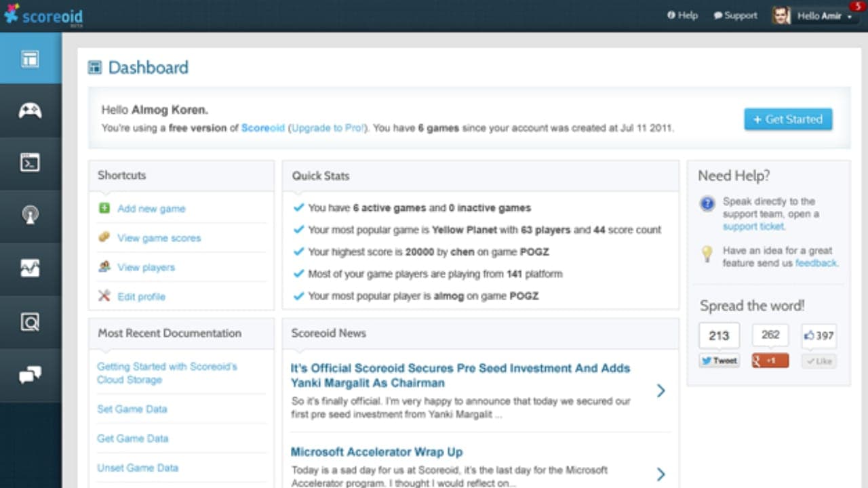Click the Dashboard heading icon
Viewport: 868px width, 488px height.
(95, 67)
